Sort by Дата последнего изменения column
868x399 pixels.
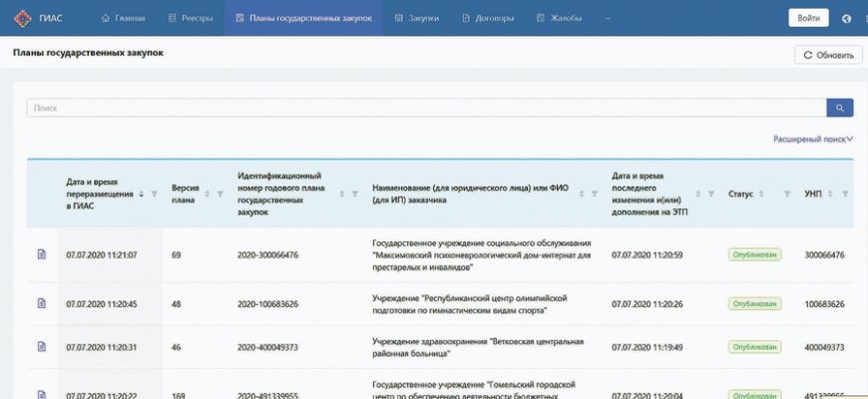point(698,194)
